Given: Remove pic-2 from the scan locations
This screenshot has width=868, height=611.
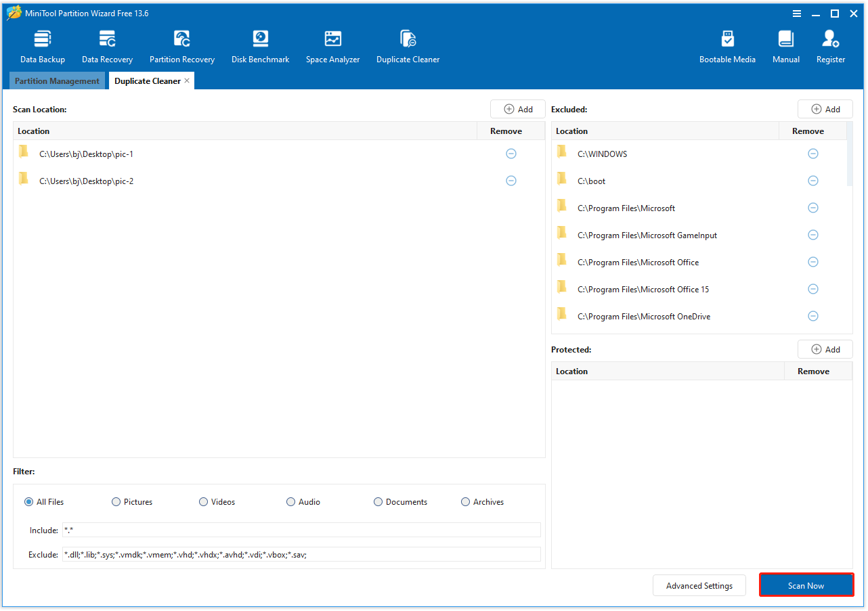Looking at the screenshot, I should (x=511, y=181).
